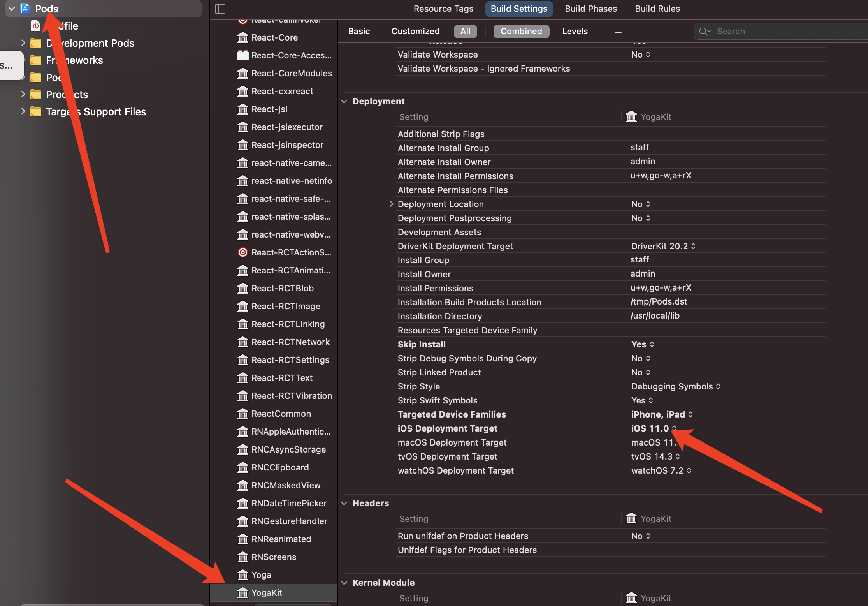This screenshot has height=606, width=868.
Task: Click the Targets Support Files folder icon
Action: point(36,112)
